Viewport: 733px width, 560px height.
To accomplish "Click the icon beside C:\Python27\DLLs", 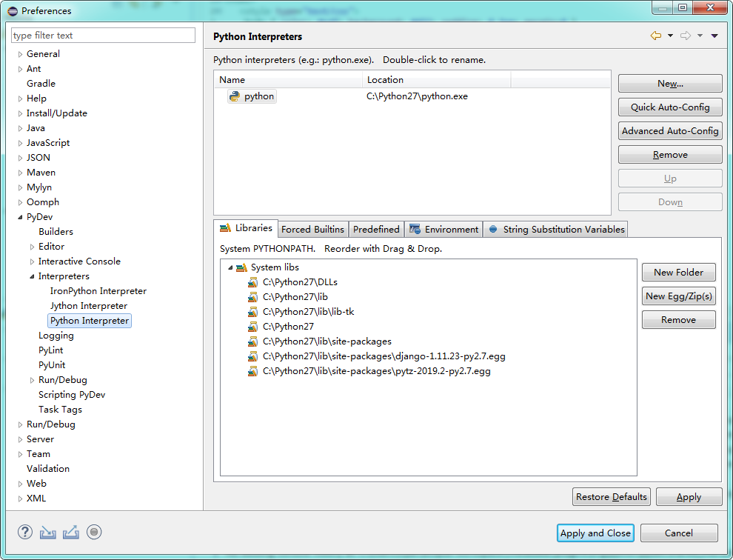I will (252, 282).
